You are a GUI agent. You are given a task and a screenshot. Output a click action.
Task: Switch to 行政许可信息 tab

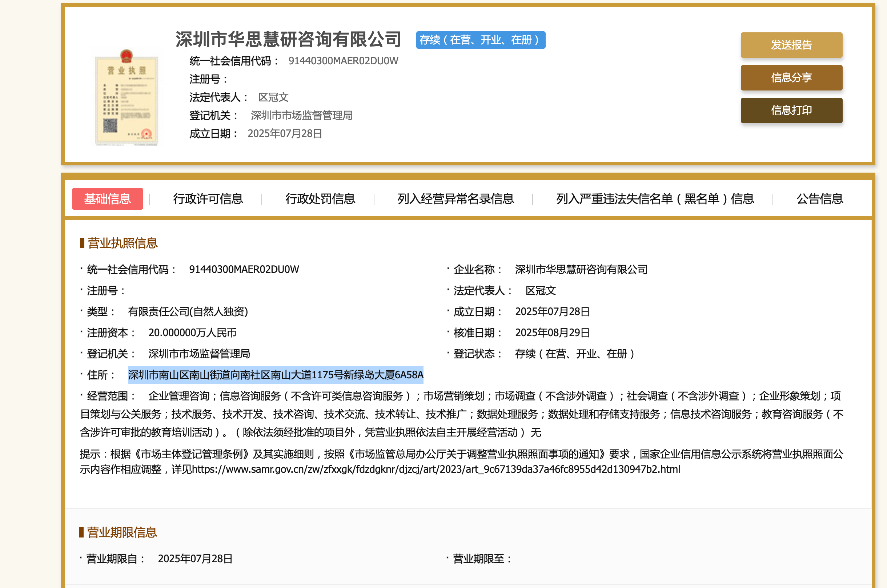tap(208, 199)
